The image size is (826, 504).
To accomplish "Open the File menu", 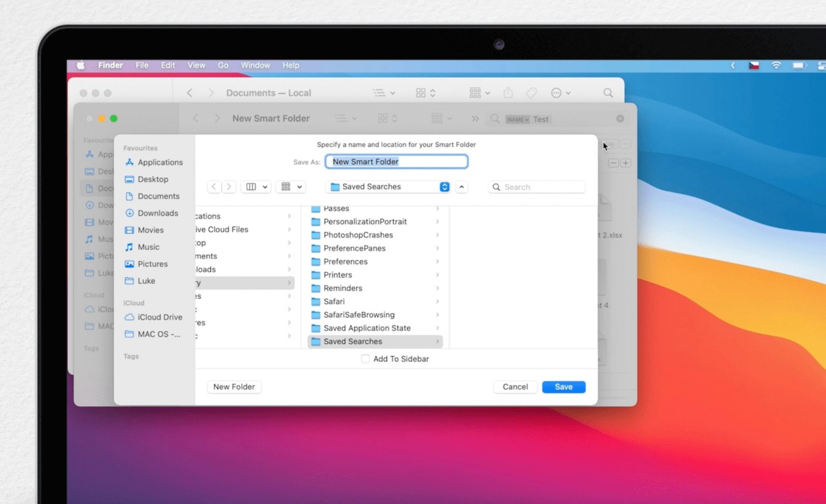I will tap(142, 65).
